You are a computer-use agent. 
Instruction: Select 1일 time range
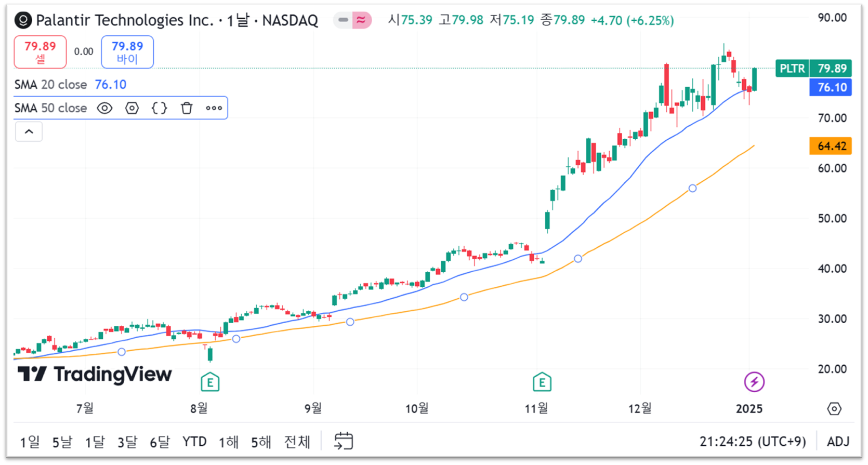point(30,442)
